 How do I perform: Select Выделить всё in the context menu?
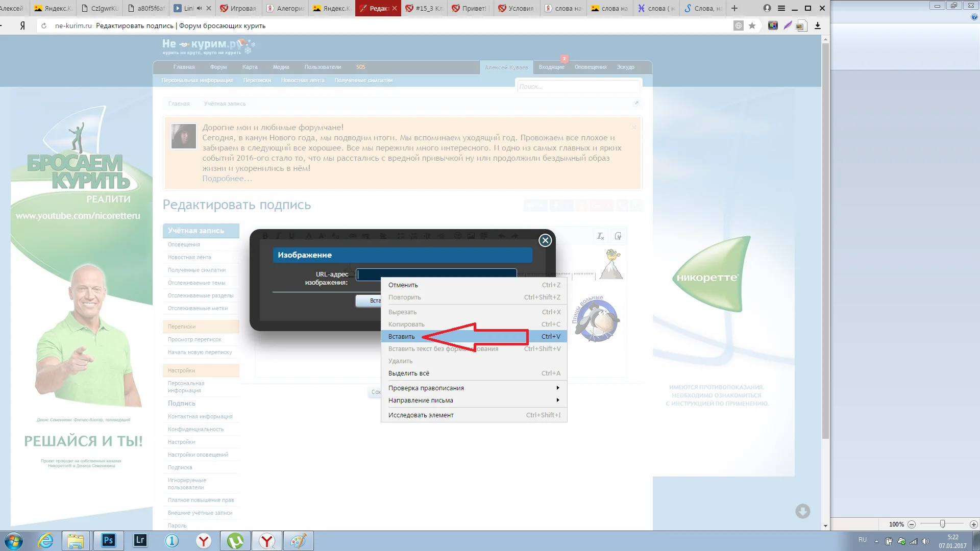[x=409, y=373]
